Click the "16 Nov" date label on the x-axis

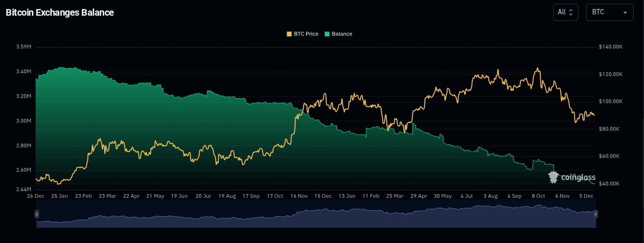299,196
